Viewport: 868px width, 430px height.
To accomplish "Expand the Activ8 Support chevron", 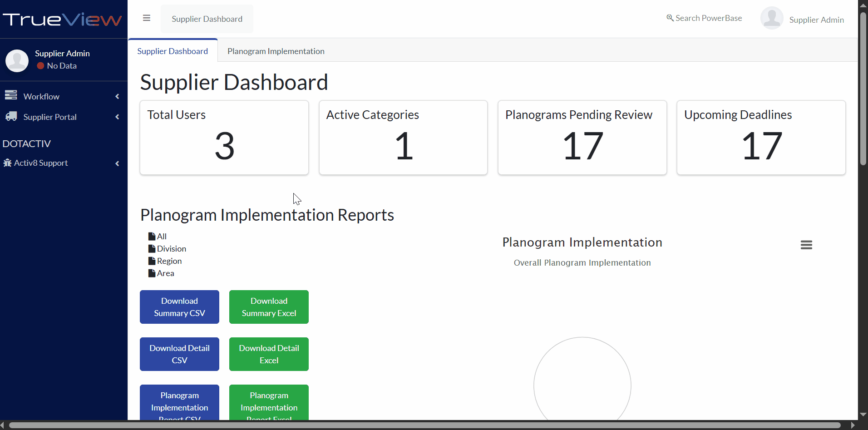I will pos(117,163).
